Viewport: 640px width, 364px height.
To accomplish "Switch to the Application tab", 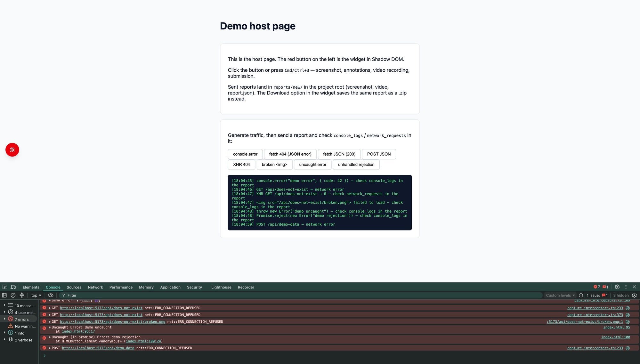I will [x=170, y=287].
